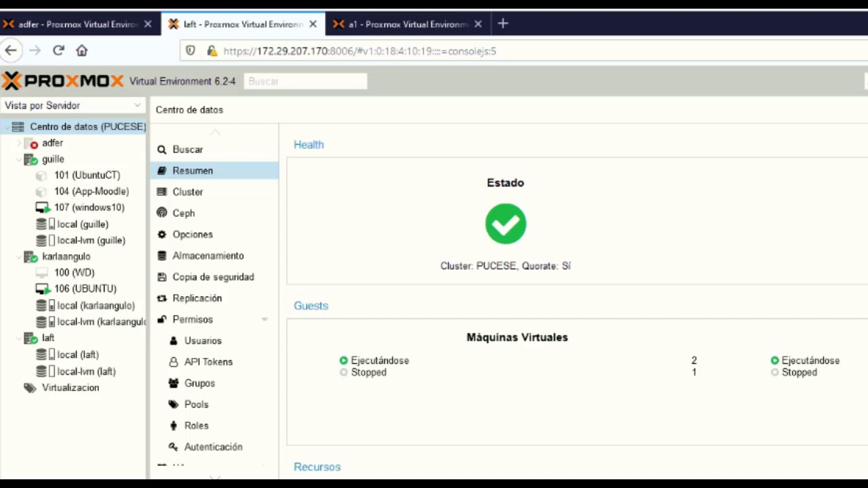Select VM 100 (WD)
868x488 pixels.
75,272
